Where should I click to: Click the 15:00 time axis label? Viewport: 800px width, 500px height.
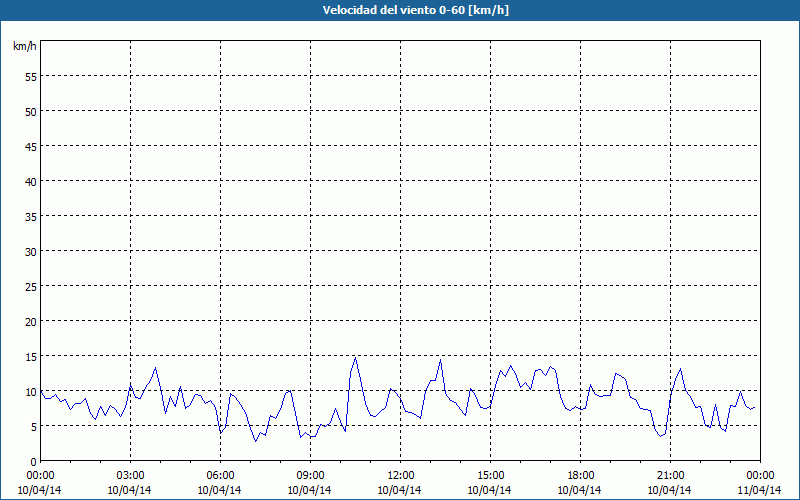point(490,476)
